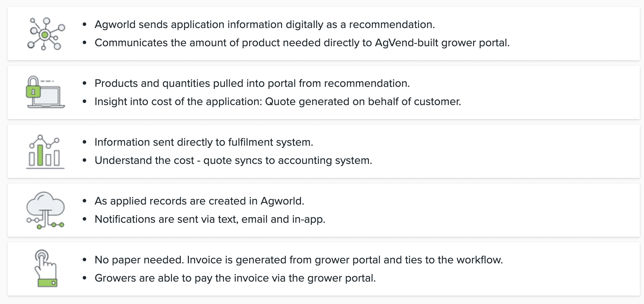Click the green bar in chart icon
This screenshot has width=644, height=304.
(x=40, y=155)
